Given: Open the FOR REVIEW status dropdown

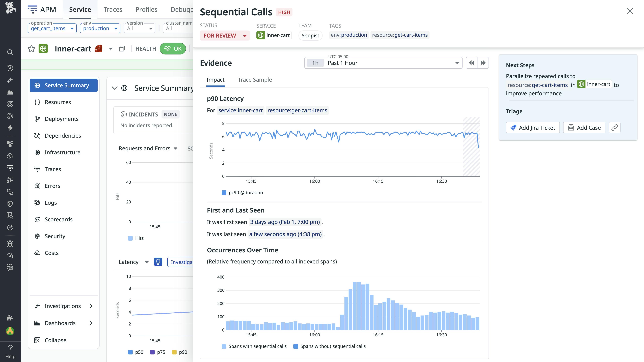Looking at the screenshot, I should pyautogui.click(x=224, y=36).
